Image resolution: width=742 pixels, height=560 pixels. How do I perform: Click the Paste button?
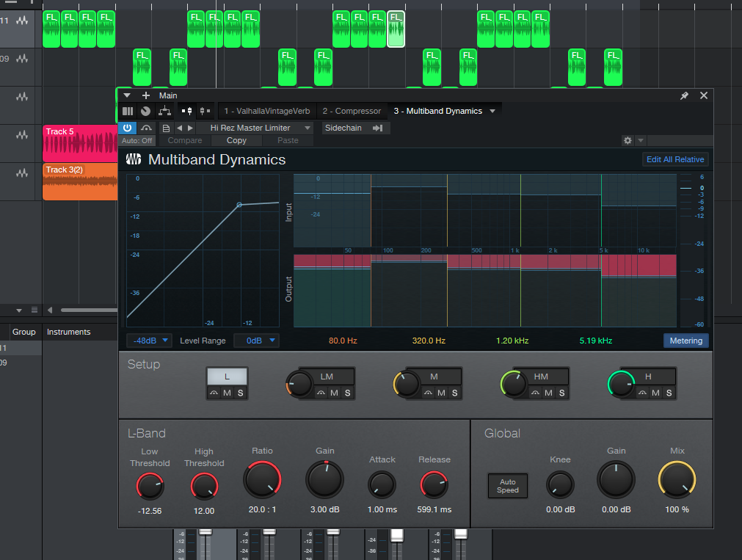tap(288, 141)
